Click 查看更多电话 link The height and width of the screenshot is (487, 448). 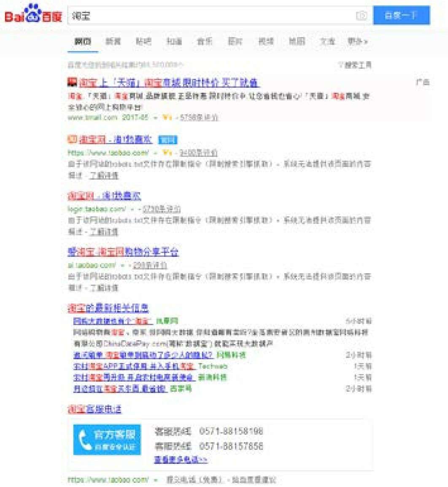(x=181, y=459)
